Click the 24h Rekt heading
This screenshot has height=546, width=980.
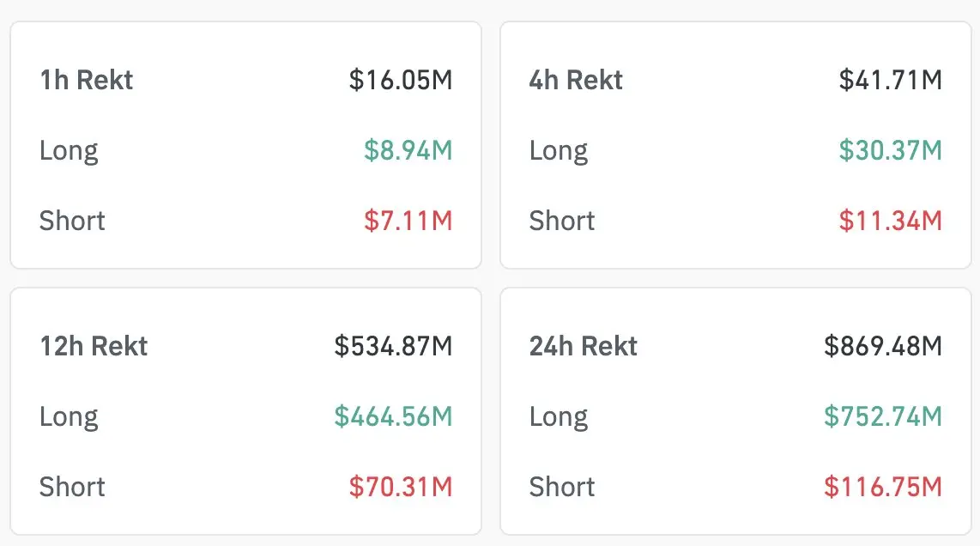click(584, 346)
